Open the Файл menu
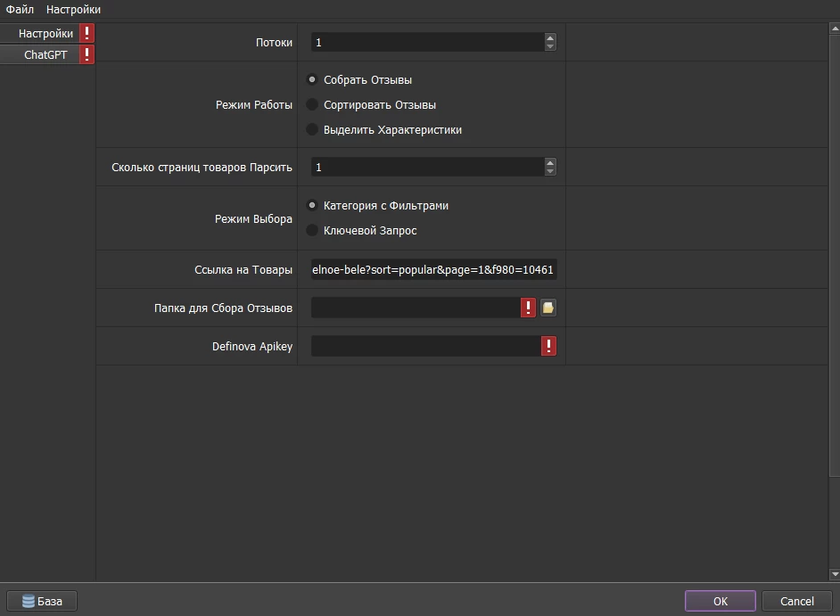This screenshot has height=616, width=840. point(20,9)
